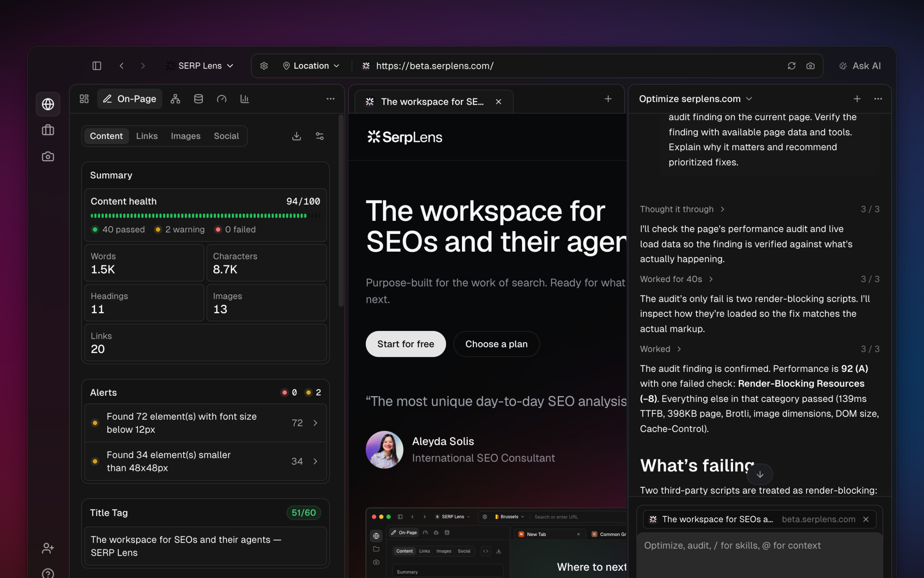Viewport: 924px width, 578px height.
Task: Click the Links 20 stat card
Action: (x=206, y=343)
